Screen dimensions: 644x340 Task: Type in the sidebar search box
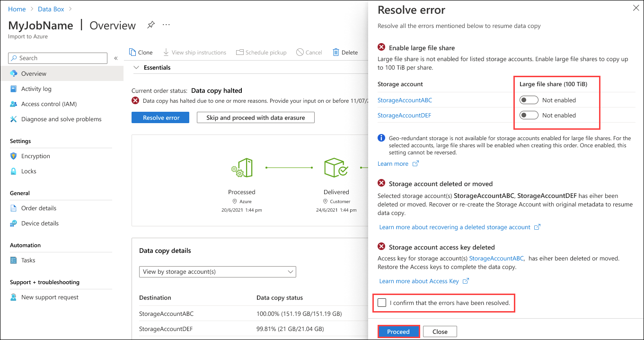tap(57, 58)
